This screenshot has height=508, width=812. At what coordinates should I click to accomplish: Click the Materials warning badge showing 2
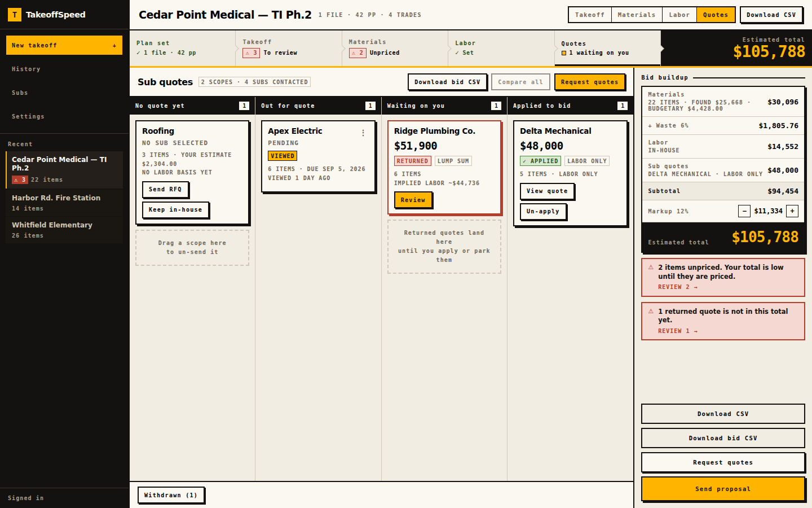coord(358,53)
